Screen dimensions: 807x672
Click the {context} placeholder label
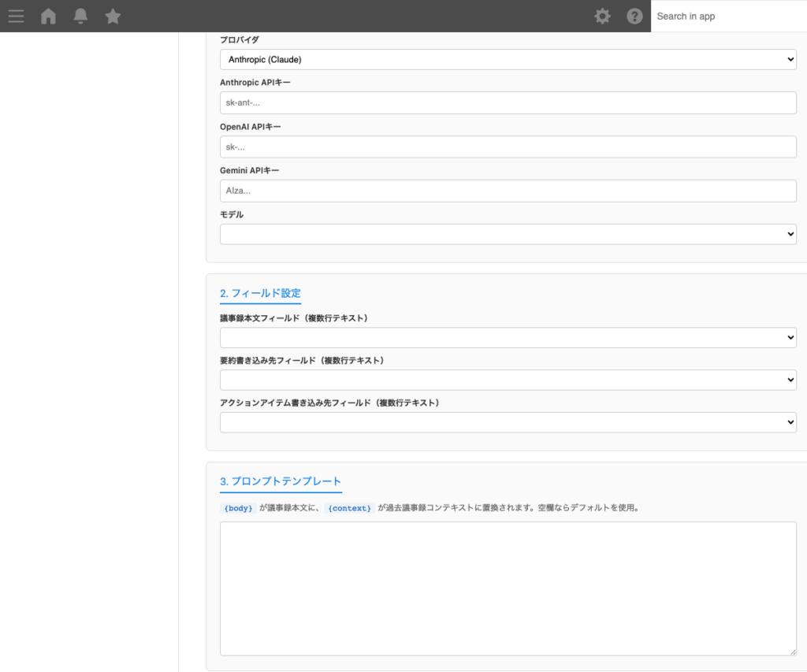point(349,508)
